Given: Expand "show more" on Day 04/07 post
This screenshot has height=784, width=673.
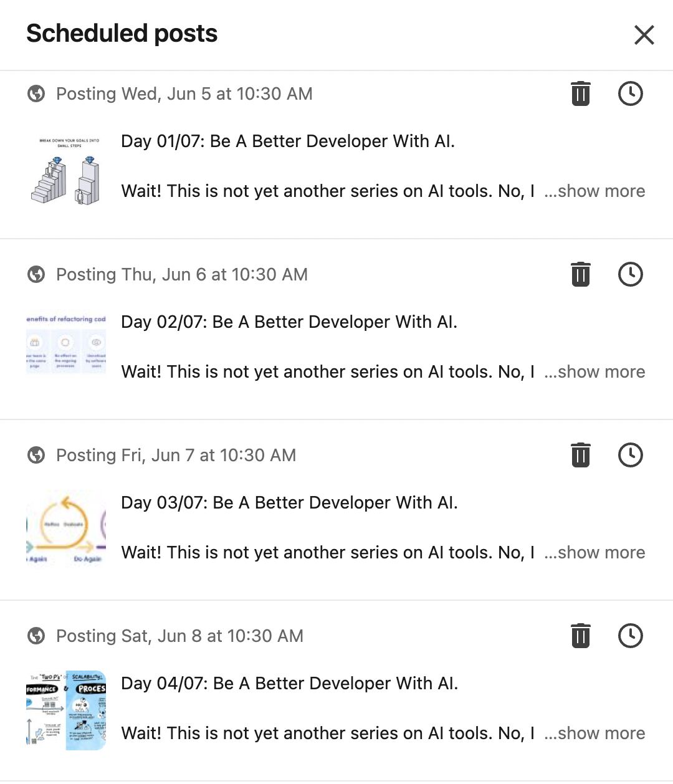Looking at the screenshot, I should pyautogui.click(x=595, y=734).
